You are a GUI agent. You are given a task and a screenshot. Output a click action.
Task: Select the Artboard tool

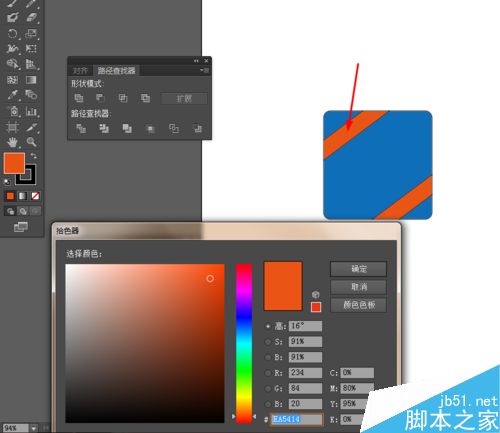coord(12,127)
